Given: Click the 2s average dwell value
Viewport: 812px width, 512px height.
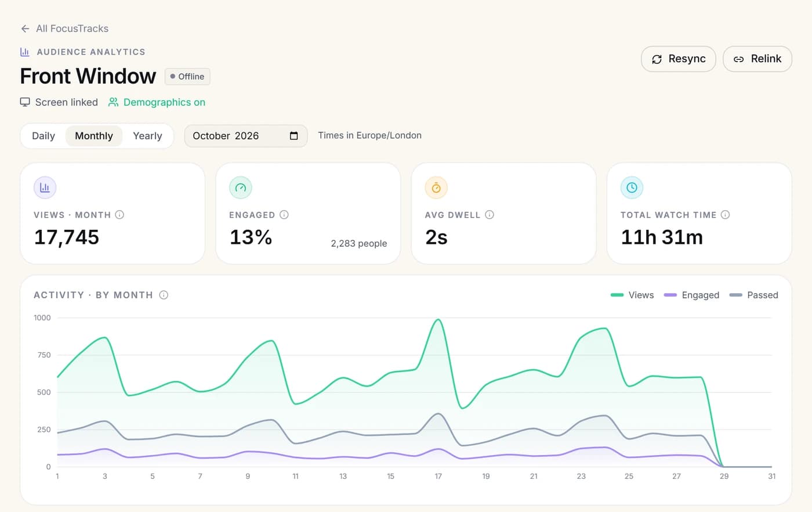Looking at the screenshot, I should coord(436,237).
